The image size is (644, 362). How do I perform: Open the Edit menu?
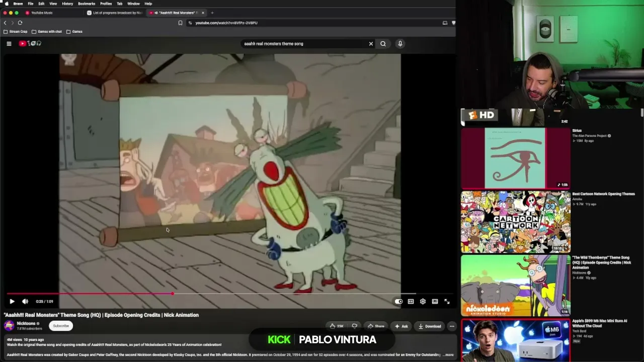pyautogui.click(x=41, y=4)
